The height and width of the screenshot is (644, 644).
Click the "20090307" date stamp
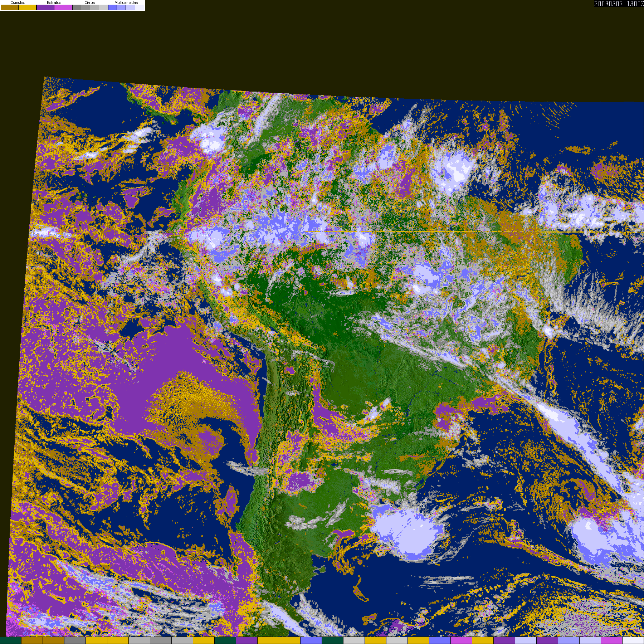coord(609,4)
